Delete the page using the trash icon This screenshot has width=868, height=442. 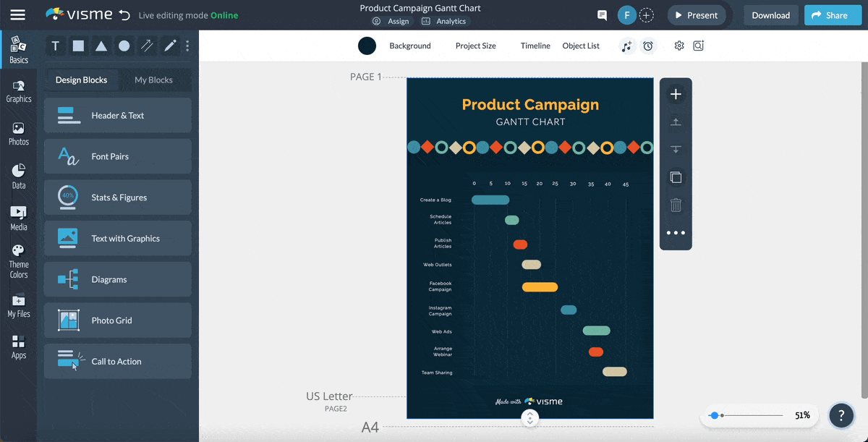pyautogui.click(x=675, y=205)
